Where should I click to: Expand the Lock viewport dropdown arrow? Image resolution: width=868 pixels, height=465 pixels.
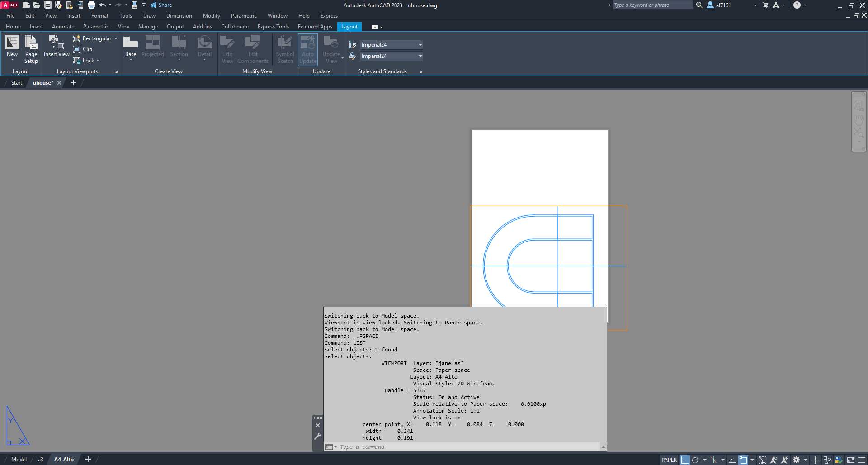click(x=98, y=61)
